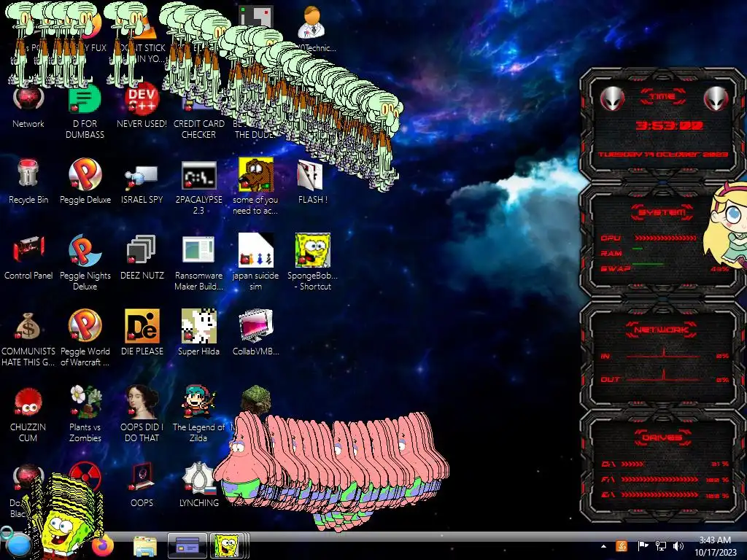The width and height of the screenshot is (747, 560).
Task: Click the 3:53 red clock readout
Action: [x=669, y=125]
